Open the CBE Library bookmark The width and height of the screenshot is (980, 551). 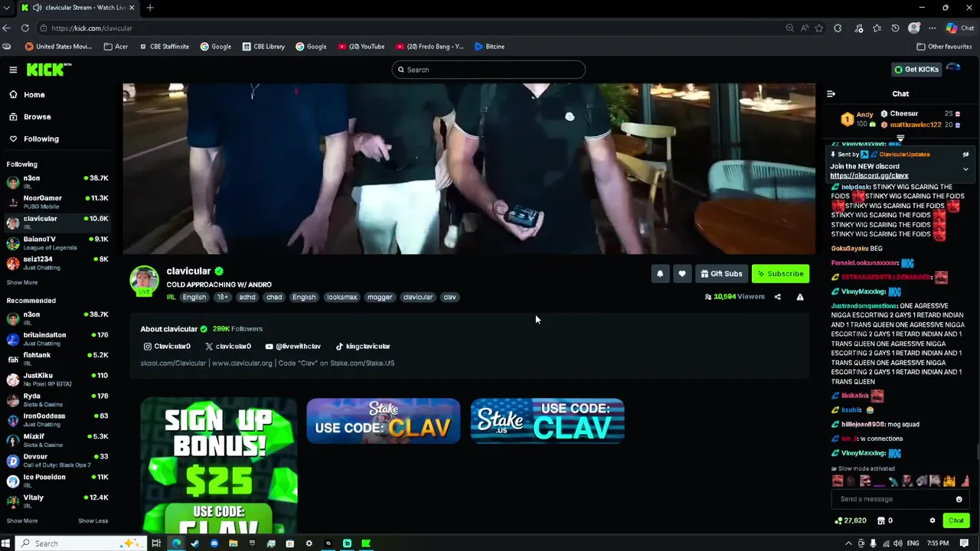[263, 47]
